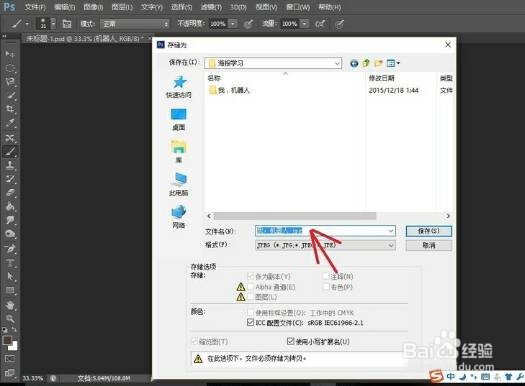Viewport: 525px width, 386px height.
Task: Toggle pressure for opacity icon
Action: (248, 24)
